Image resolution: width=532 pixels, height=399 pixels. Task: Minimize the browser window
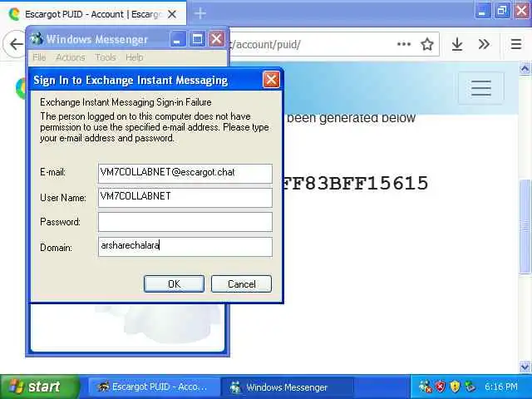pos(482,12)
